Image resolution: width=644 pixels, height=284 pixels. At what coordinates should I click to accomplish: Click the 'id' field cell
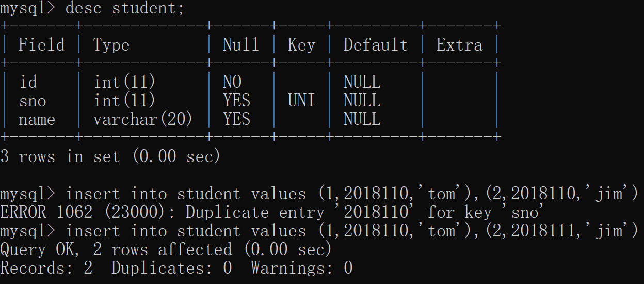(28, 82)
